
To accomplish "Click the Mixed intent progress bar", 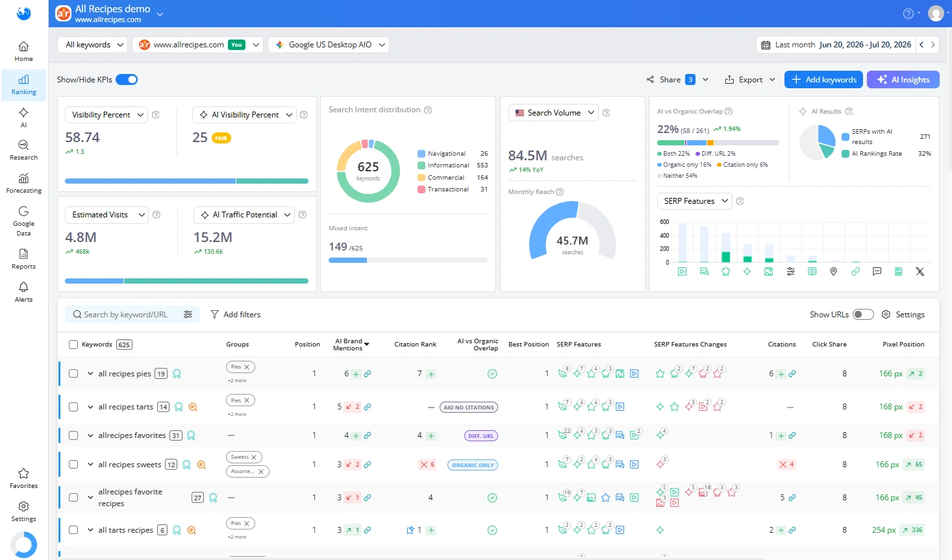I will 408,260.
